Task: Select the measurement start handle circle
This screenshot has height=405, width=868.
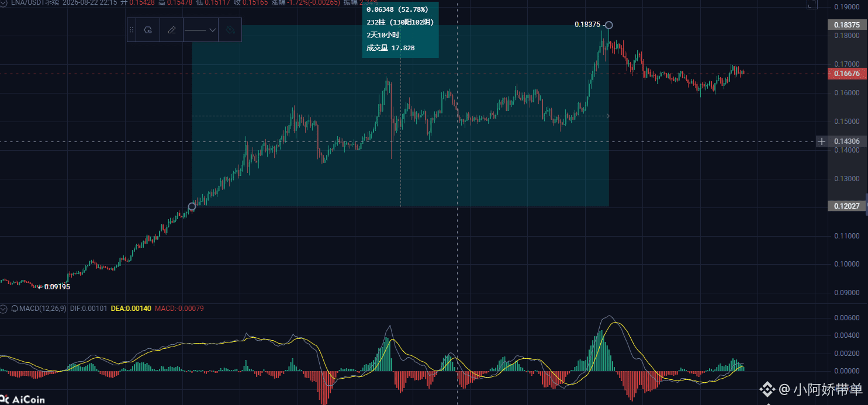Action: coord(192,206)
